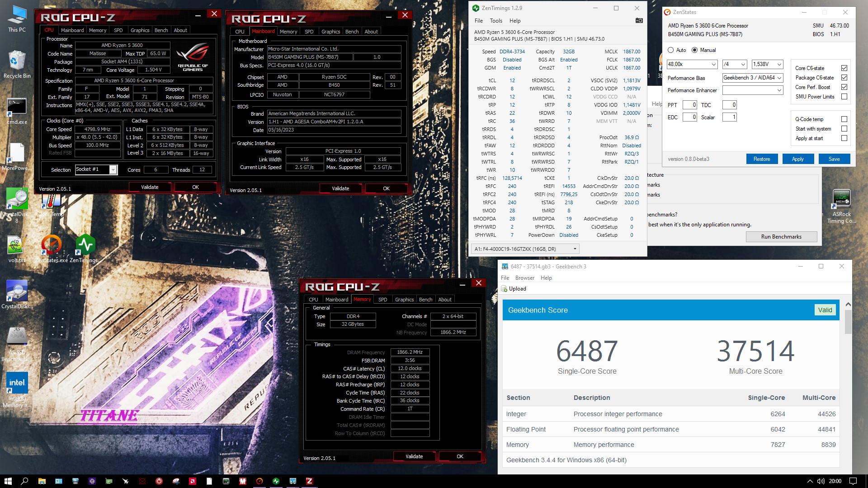
Task: Click the PPT input field
Action: click(x=689, y=105)
